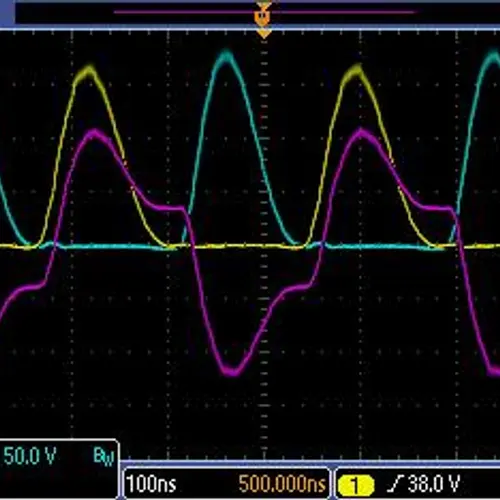The image size is (500, 500).
Task: Toggle the cyan BW bandwidth limit indicator
Action: pos(104,456)
